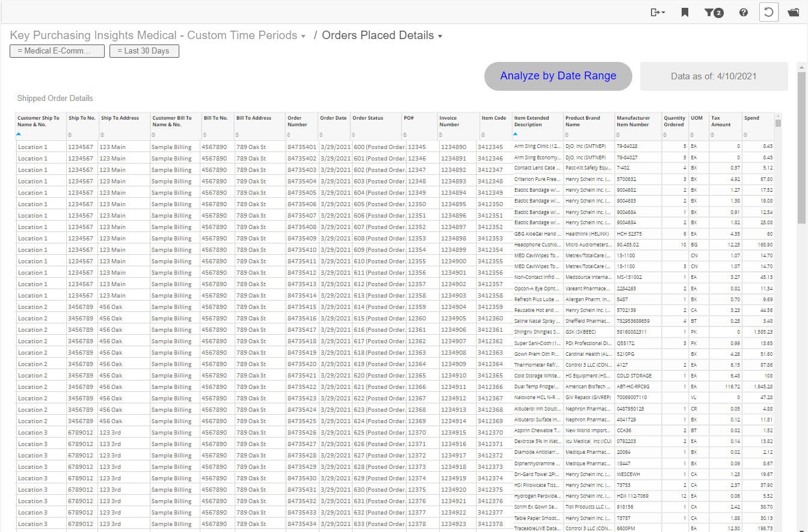The height and width of the screenshot is (532, 808).
Task: Click the refresh icon in the top toolbar
Action: point(768,12)
